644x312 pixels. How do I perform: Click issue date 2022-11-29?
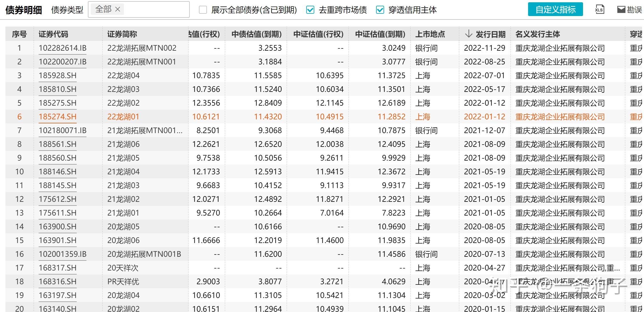pyautogui.click(x=485, y=48)
